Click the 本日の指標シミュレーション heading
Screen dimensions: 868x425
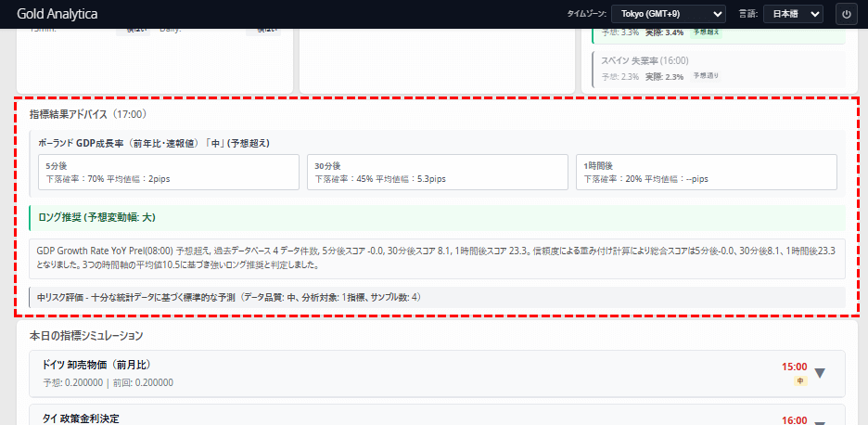coord(86,335)
